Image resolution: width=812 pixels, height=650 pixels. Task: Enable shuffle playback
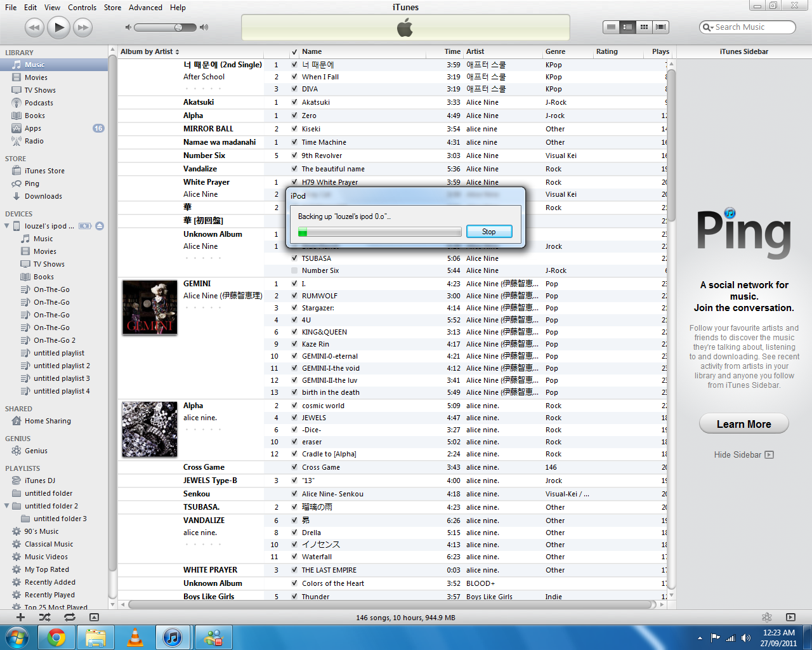coord(44,617)
